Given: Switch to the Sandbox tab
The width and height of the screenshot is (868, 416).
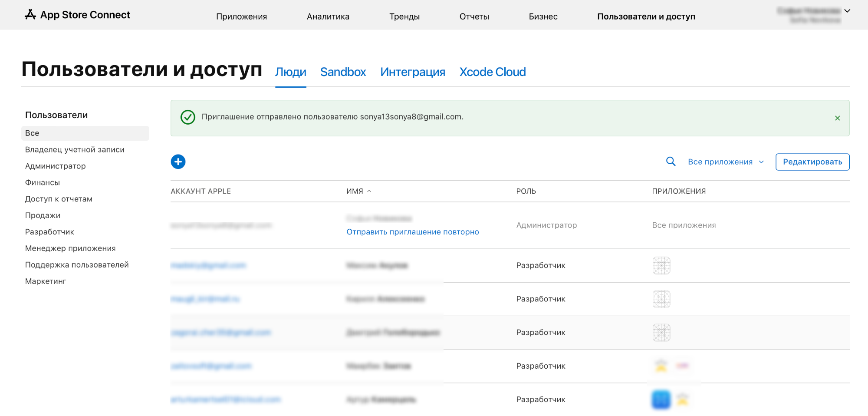Looking at the screenshot, I should pyautogui.click(x=343, y=72).
